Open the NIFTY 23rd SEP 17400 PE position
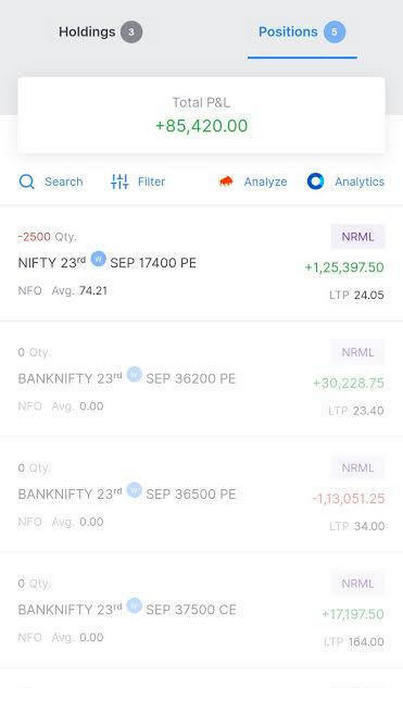403x713 pixels. (202, 264)
